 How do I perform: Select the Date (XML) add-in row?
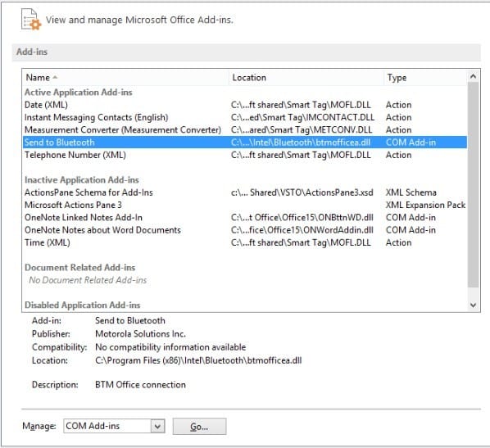click(245, 105)
